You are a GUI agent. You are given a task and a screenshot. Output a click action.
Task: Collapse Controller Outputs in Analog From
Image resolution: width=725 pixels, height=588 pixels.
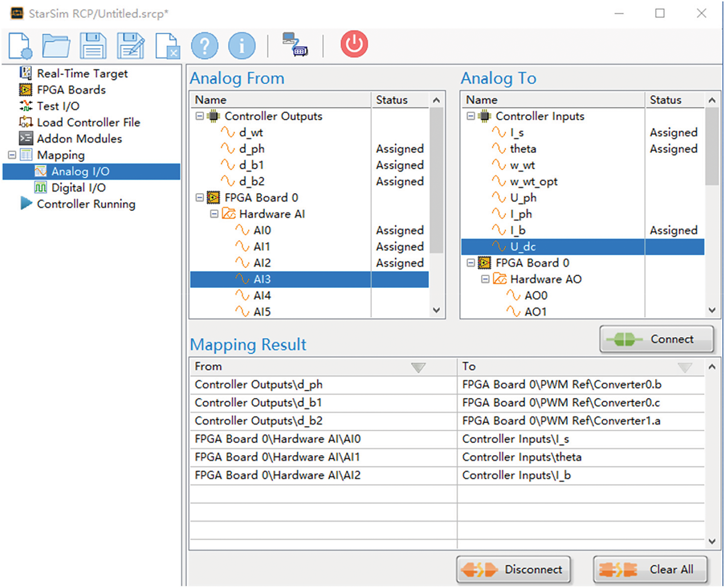(x=199, y=116)
